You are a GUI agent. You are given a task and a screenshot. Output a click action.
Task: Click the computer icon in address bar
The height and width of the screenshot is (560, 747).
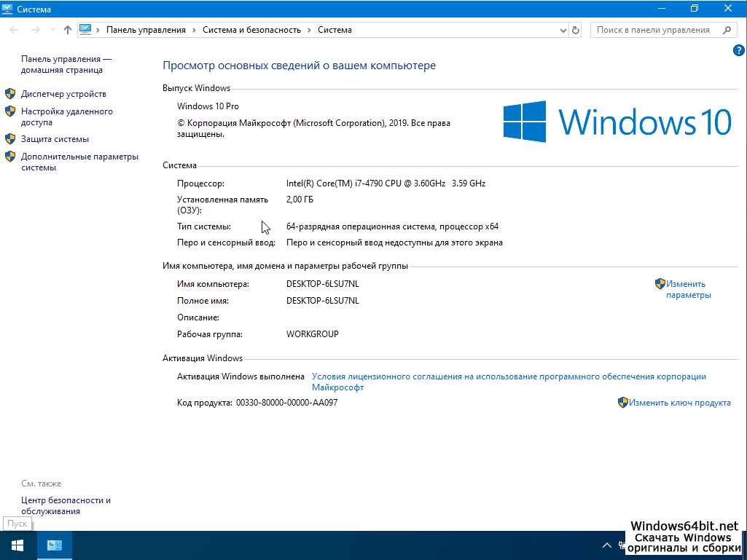(86, 30)
